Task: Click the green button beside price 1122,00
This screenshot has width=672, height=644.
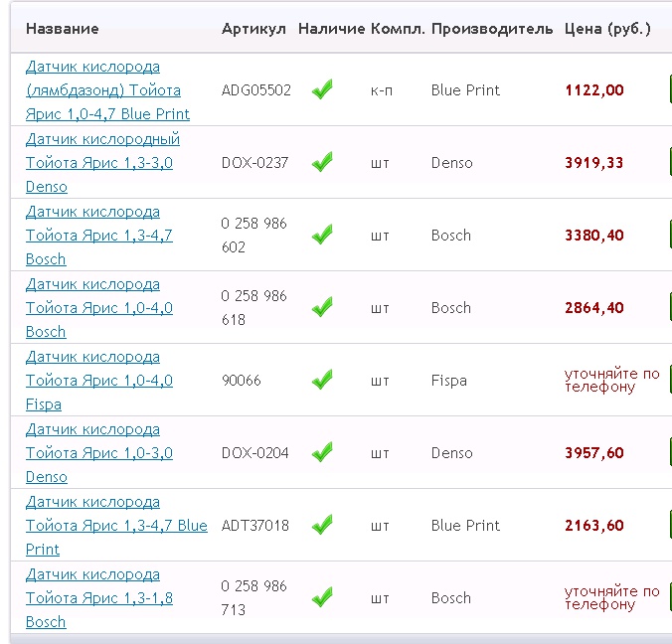Action: 668,90
